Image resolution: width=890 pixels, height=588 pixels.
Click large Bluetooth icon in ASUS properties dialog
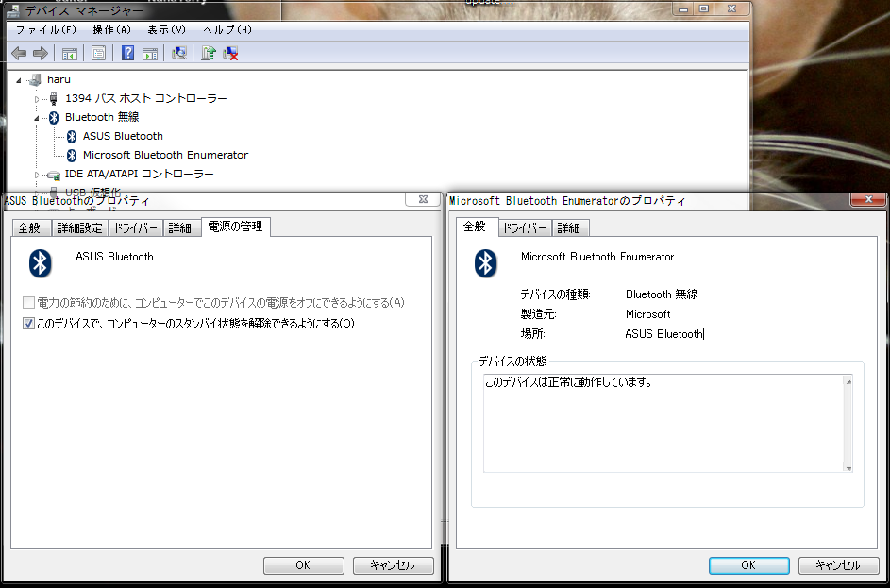pyautogui.click(x=41, y=262)
